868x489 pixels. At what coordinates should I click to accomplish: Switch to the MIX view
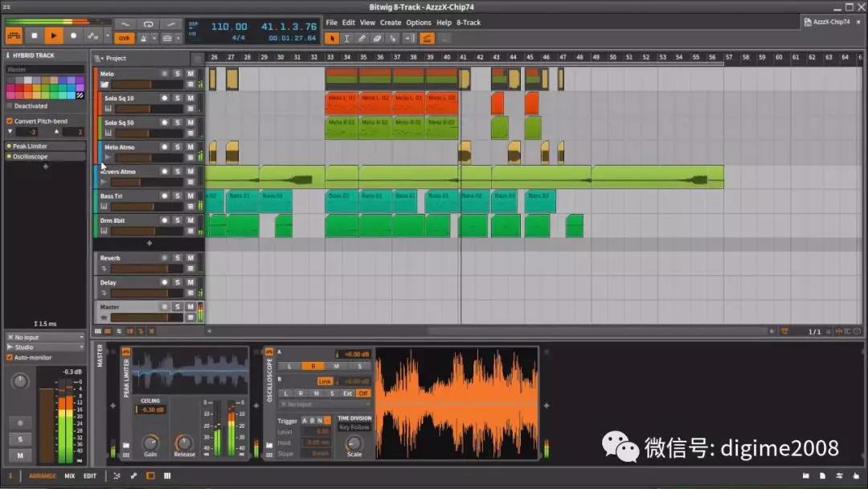[x=70, y=475]
